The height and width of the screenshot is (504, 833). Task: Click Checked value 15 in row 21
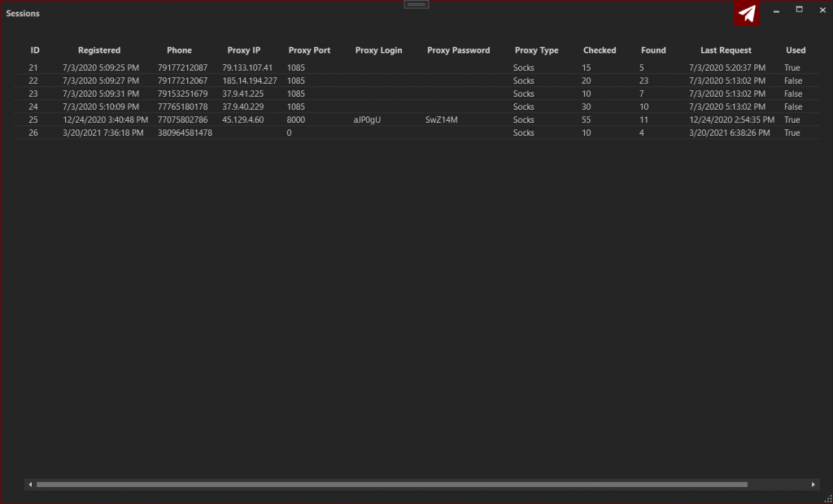tap(586, 68)
